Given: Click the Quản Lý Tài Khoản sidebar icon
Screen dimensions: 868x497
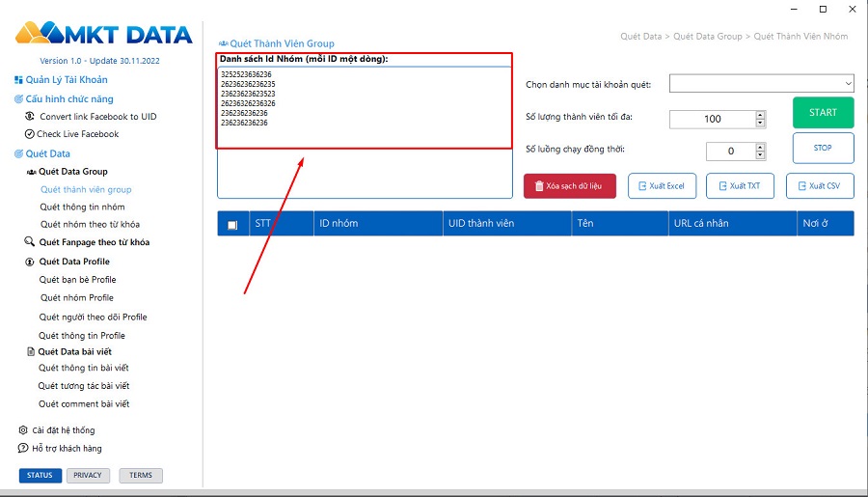Looking at the screenshot, I should pos(18,80).
